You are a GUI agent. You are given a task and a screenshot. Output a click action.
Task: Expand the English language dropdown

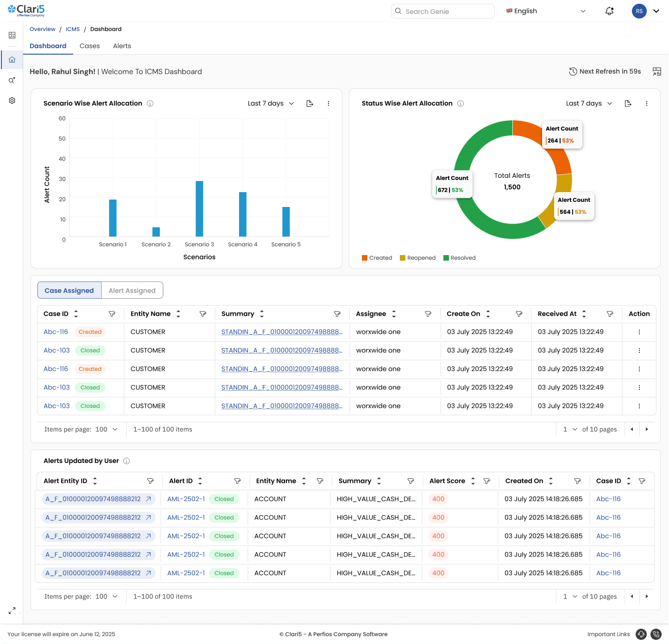tap(546, 11)
